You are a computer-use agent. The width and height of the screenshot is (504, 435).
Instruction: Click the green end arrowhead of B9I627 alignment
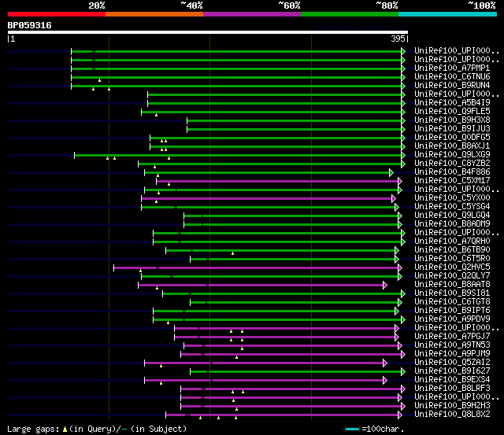click(x=403, y=372)
